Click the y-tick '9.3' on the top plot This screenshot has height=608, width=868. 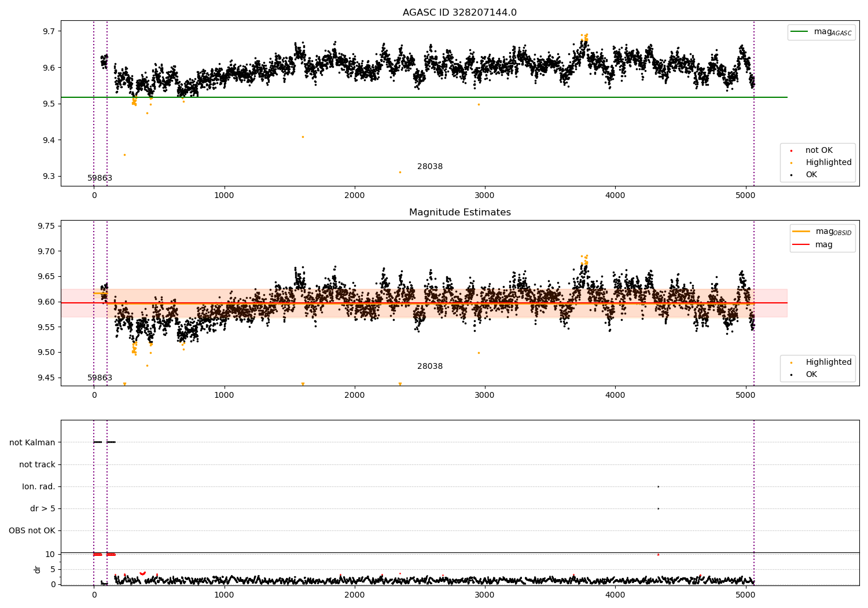click(49, 177)
